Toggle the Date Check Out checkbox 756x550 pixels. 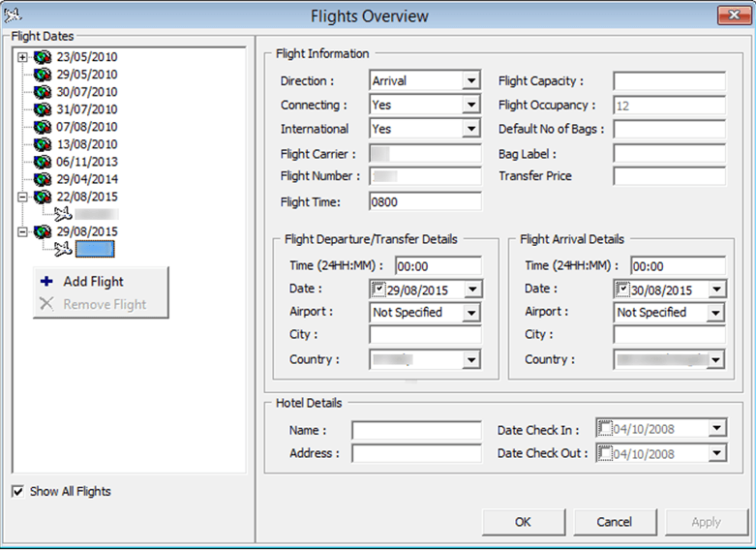(x=605, y=453)
